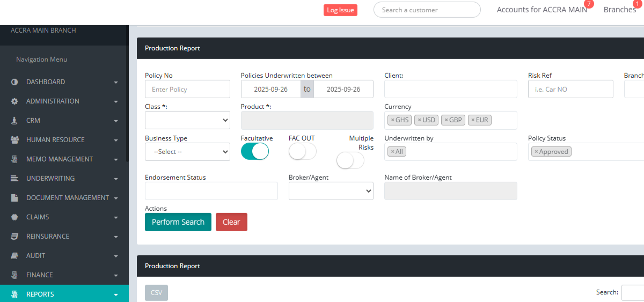Click the Underwriting list icon
Viewport: 644px width, 302px height.
coord(14,179)
